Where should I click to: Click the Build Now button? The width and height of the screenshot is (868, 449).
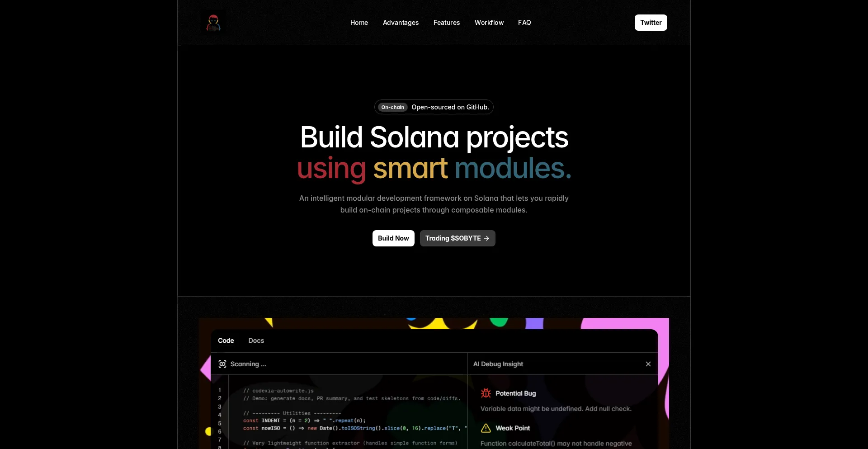393,238
